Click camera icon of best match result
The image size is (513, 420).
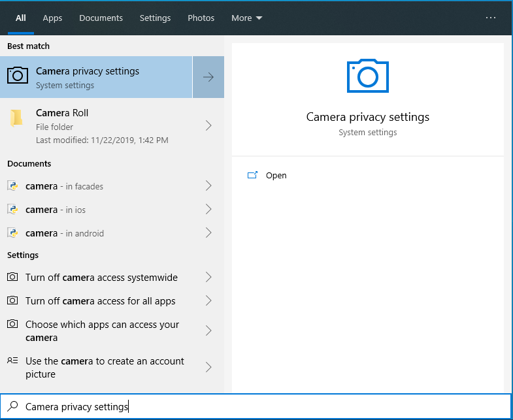tap(18, 76)
